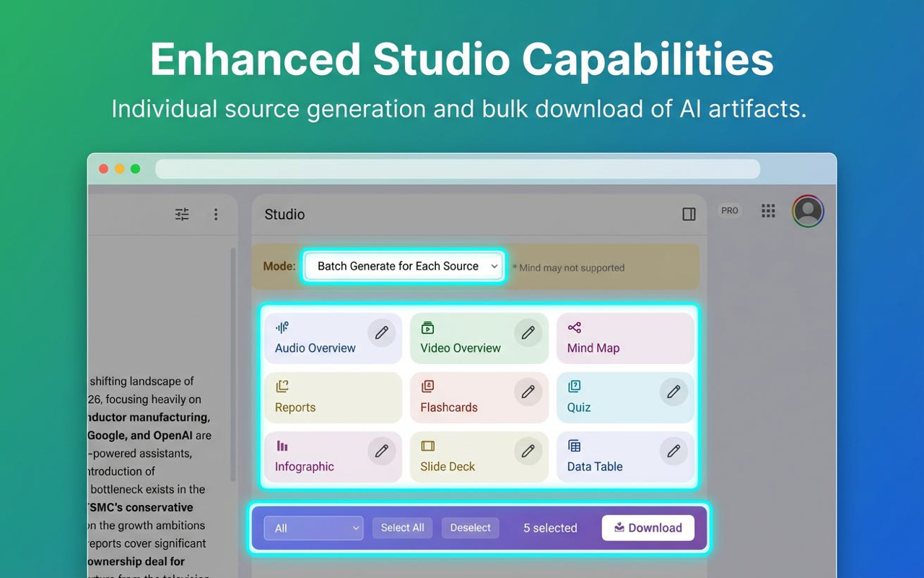This screenshot has height=578, width=924.
Task: Click the profile avatar
Action: point(808,211)
